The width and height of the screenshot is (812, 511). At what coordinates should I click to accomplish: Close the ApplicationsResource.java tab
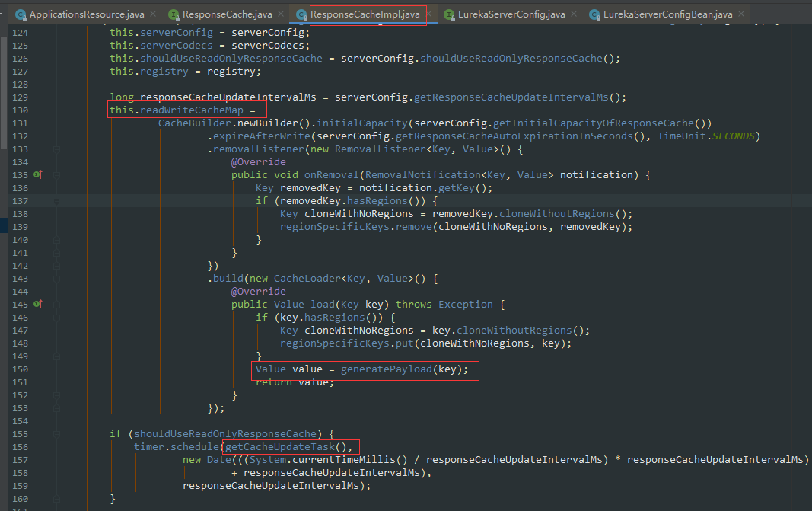(x=153, y=14)
